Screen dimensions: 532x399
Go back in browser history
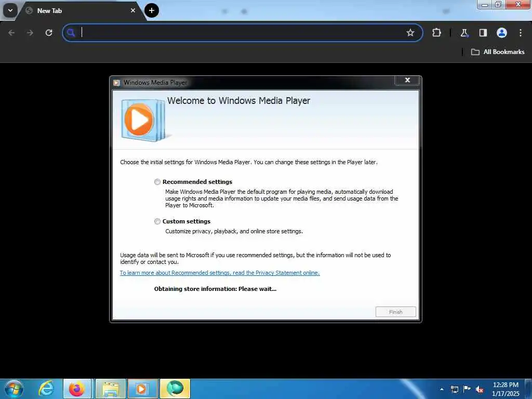pos(11,33)
